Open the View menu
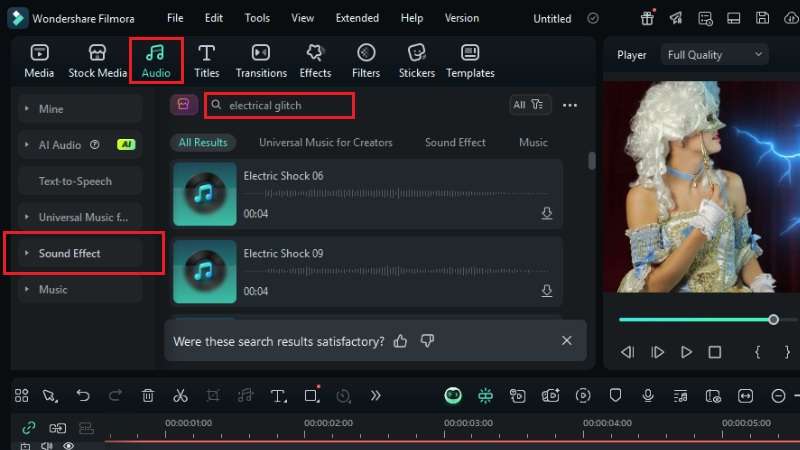Viewport: 800px width, 450px height. 303,18
